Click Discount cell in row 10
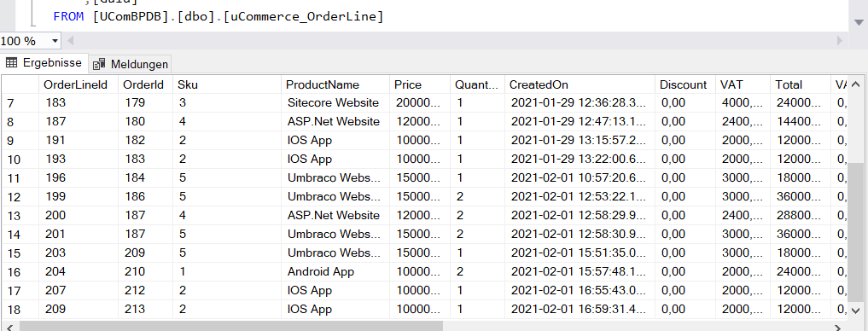 click(x=685, y=160)
